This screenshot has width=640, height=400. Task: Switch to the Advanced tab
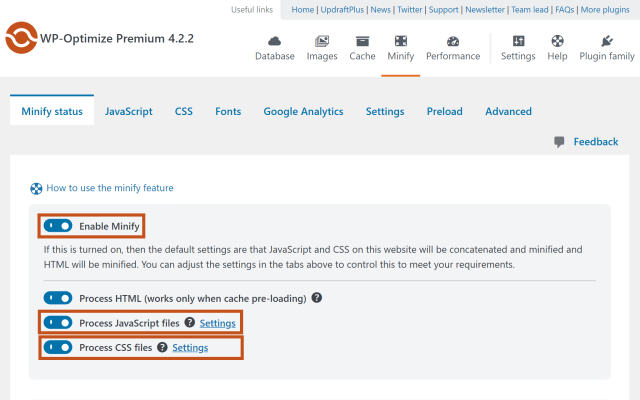[508, 111]
